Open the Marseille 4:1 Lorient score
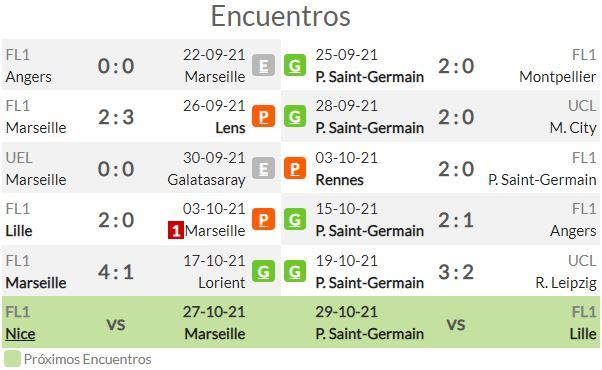This screenshot has height=370, width=602. point(116,272)
